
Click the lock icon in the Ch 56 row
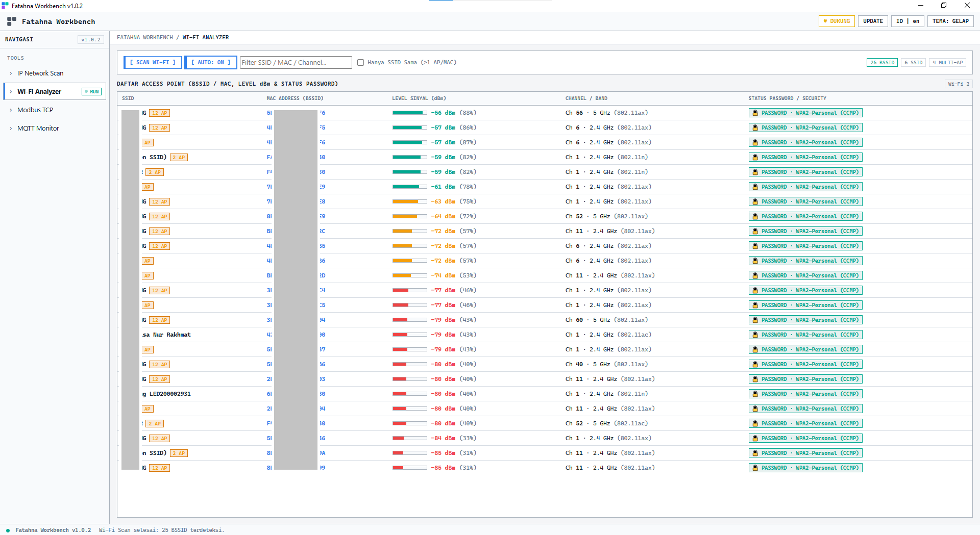pos(755,113)
